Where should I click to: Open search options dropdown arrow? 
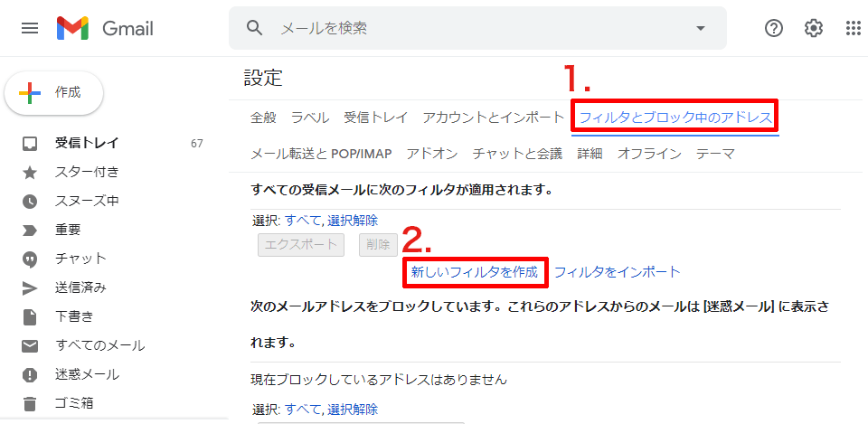(700, 28)
